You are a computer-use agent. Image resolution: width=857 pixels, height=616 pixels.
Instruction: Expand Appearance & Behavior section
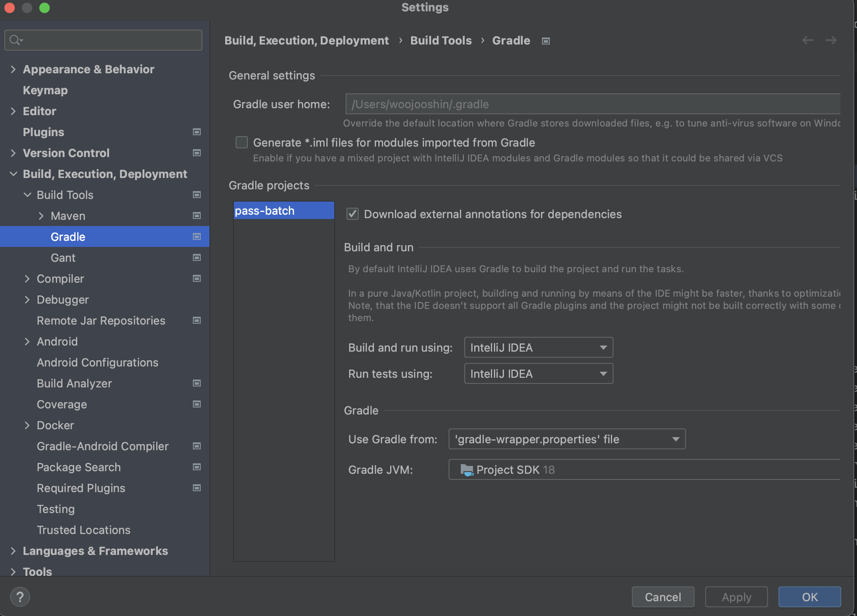tap(13, 69)
